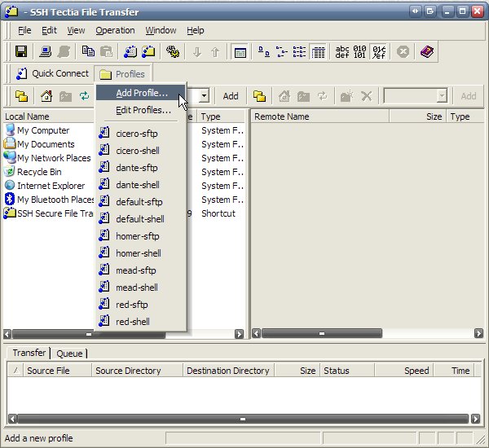Choose Edit Profiles... from menu
Viewport: 489px width, 448px height.
click(x=140, y=110)
